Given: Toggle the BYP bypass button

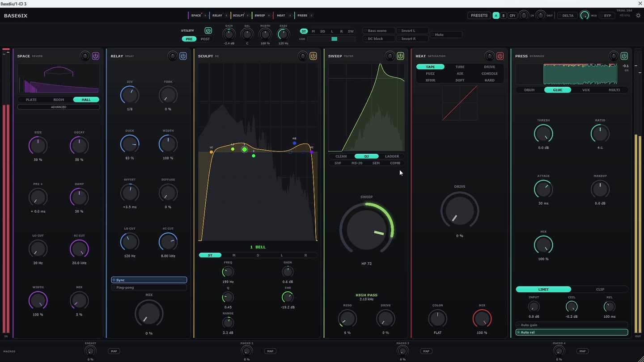Looking at the screenshot, I should coord(607,16).
